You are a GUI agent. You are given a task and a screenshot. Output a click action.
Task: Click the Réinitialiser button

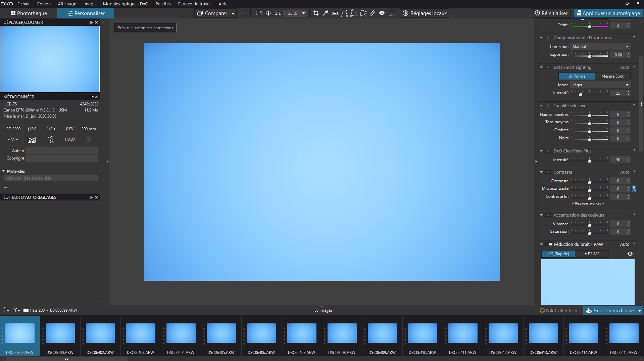(x=551, y=13)
